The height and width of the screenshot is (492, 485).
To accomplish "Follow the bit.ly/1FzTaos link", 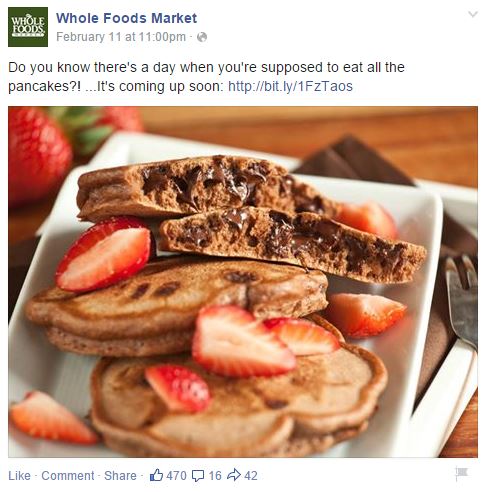I will pos(290,86).
